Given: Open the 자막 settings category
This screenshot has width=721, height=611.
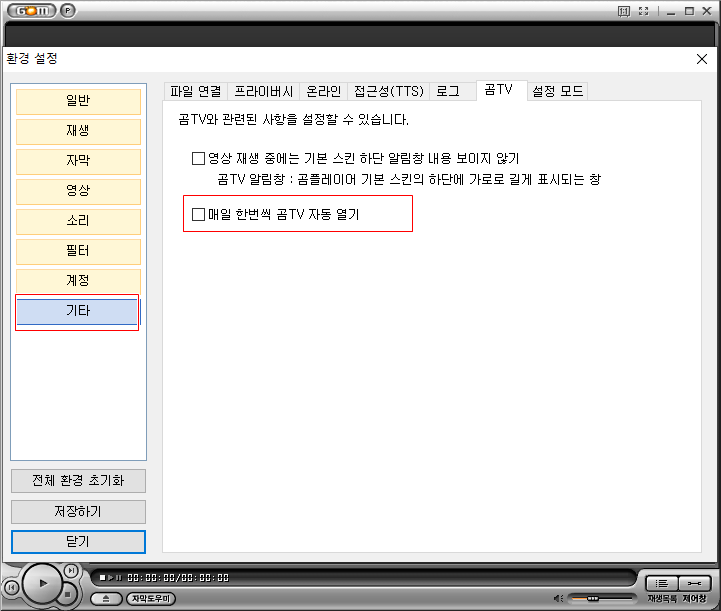Looking at the screenshot, I should click(78, 161).
